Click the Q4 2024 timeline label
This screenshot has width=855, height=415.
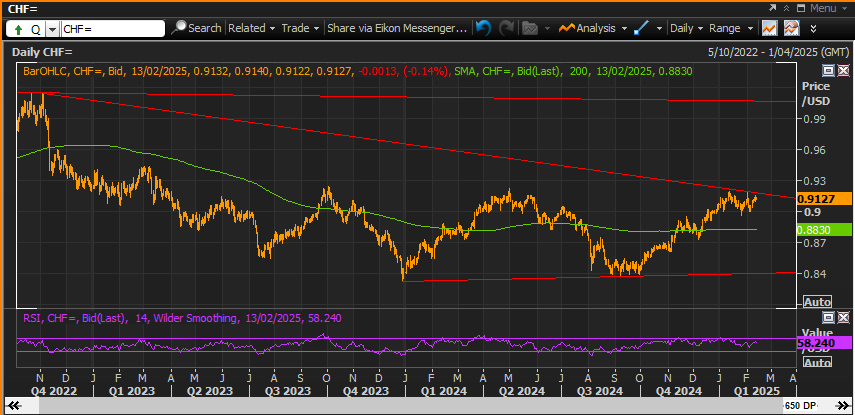point(679,391)
